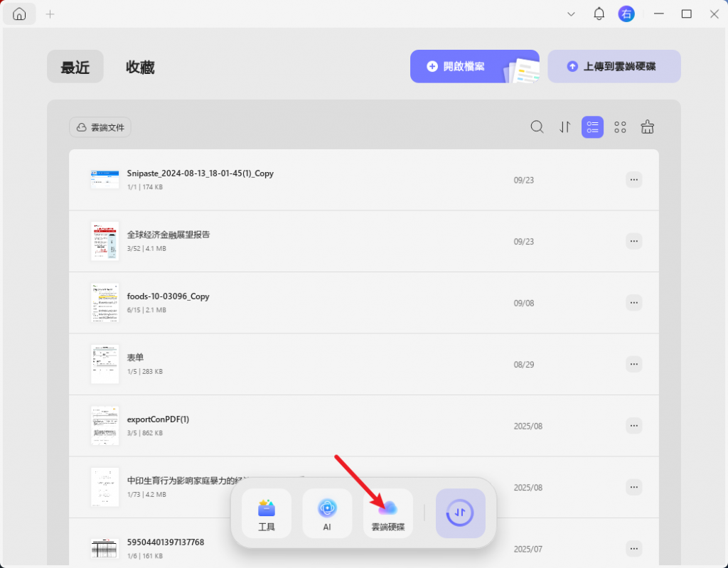Click the 595044013971 37768 file thumbnail

pos(105,549)
